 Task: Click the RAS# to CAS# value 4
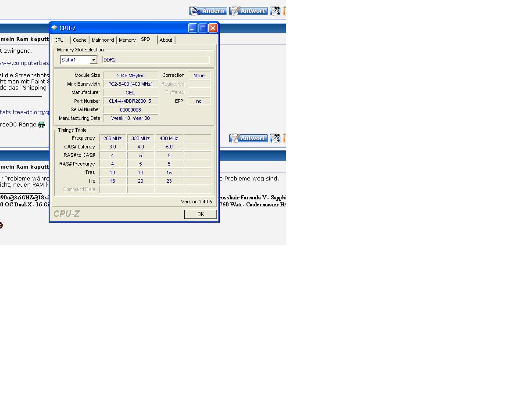(112, 155)
